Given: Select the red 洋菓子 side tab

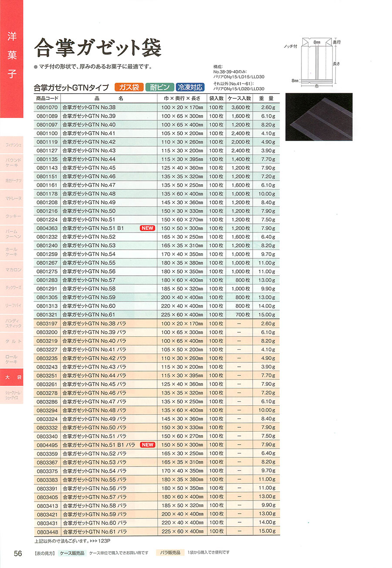Looking at the screenshot, I should tap(11, 59).
